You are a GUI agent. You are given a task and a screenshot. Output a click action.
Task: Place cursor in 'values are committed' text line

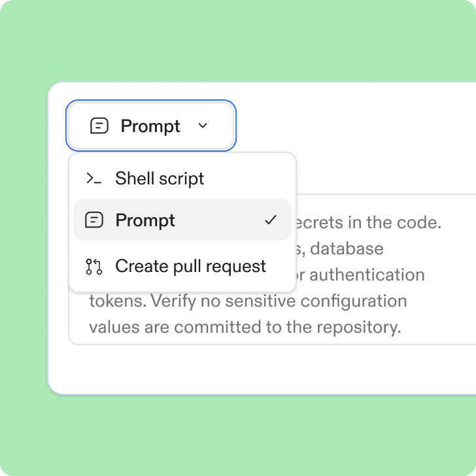click(245, 327)
